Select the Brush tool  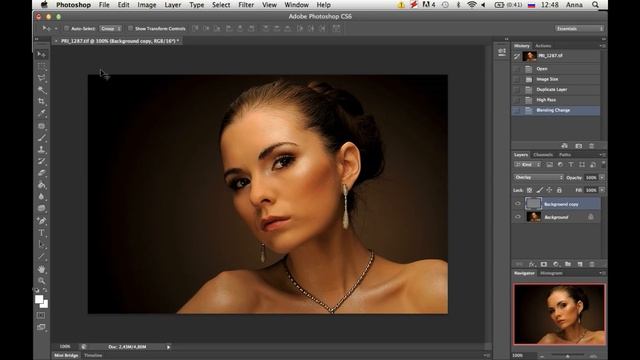pos(41,138)
